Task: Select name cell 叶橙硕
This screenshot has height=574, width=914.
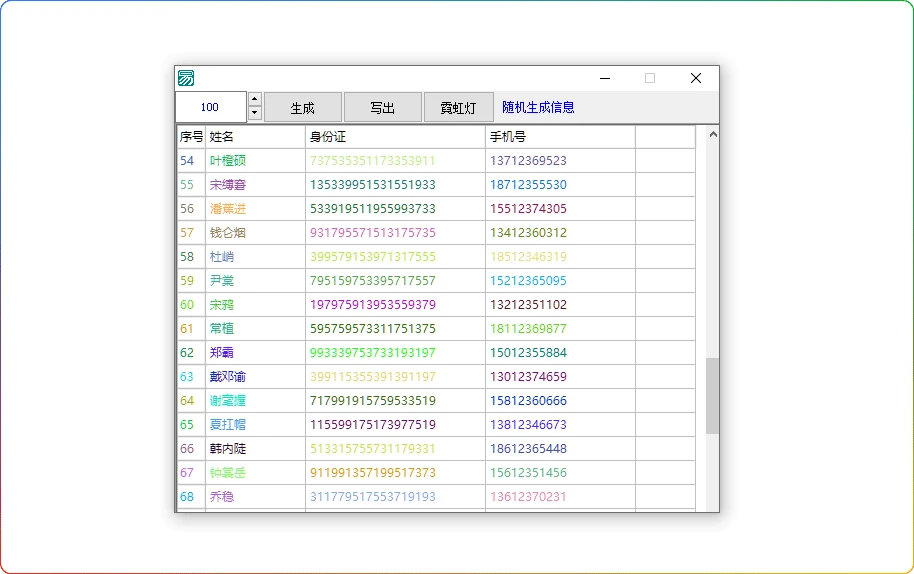Action: click(x=255, y=161)
